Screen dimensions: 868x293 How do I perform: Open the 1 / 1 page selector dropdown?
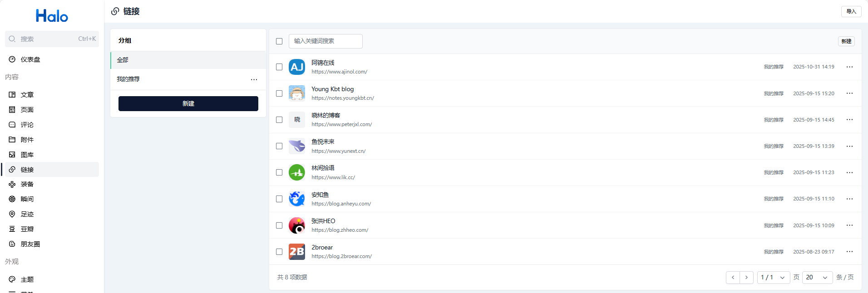[x=773, y=278]
